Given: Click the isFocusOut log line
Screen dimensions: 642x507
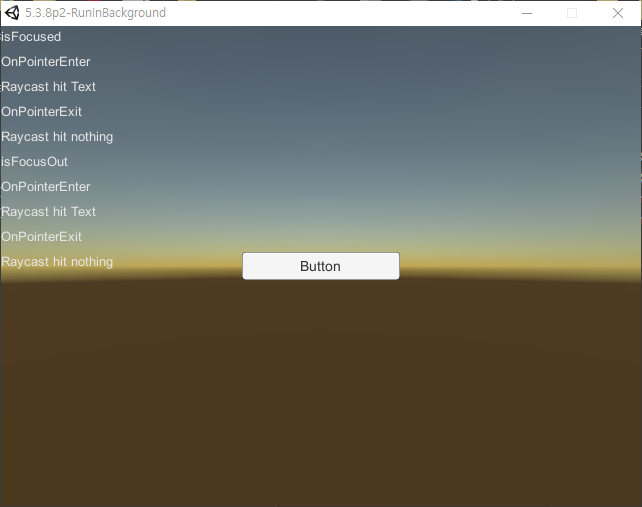Looking at the screenshot, I should pyautogui.click(x=34, y=162).
